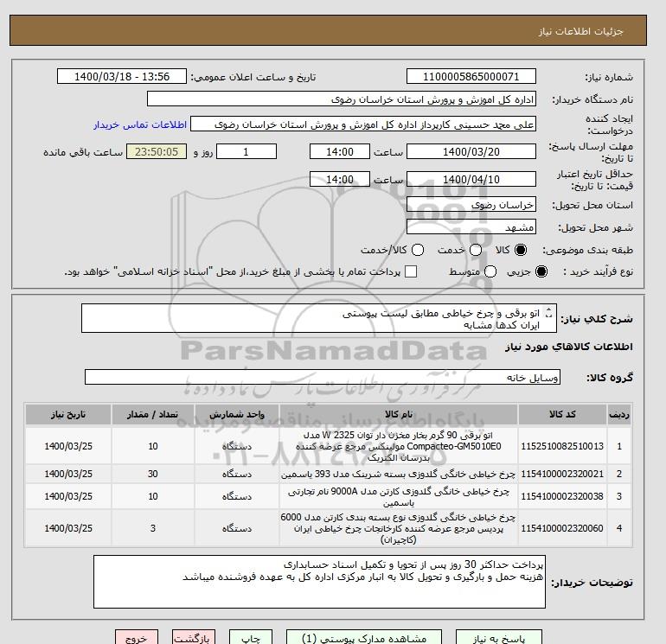Click the remaining time field 23:50:05
The height and width of the screenshot is (644, 666).
coord(157,152)
